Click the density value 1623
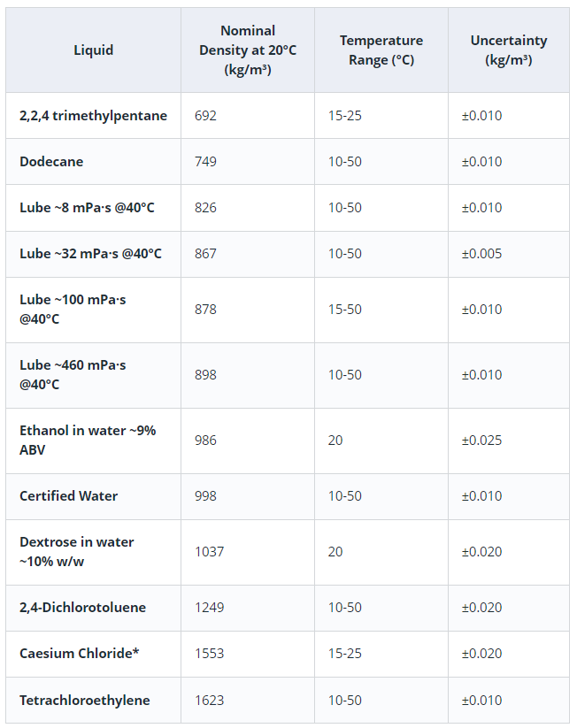Viewport: 577px width, 728px height. (210, 701)
